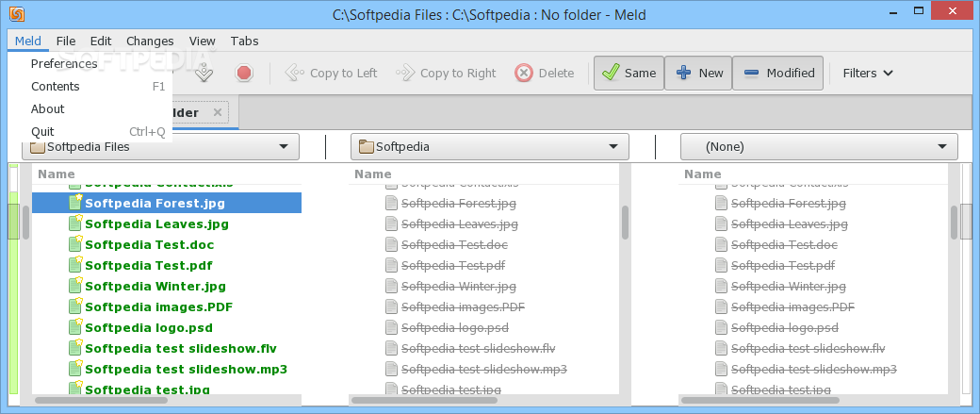The width and height of the screenshot is (980, 414).
Task: Click the file icon beside Softpedia Leaves.jpg in left pane
Action: tap(75, 223)
